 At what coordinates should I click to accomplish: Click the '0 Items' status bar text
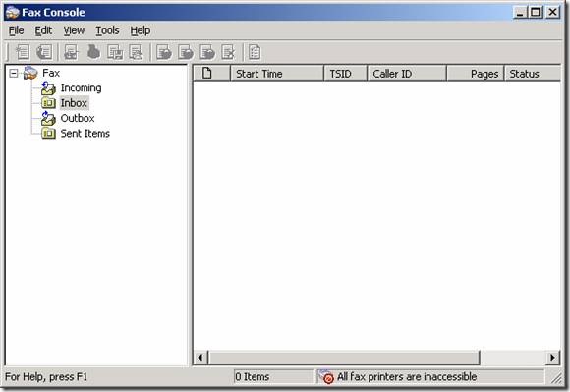coord(253,377)
